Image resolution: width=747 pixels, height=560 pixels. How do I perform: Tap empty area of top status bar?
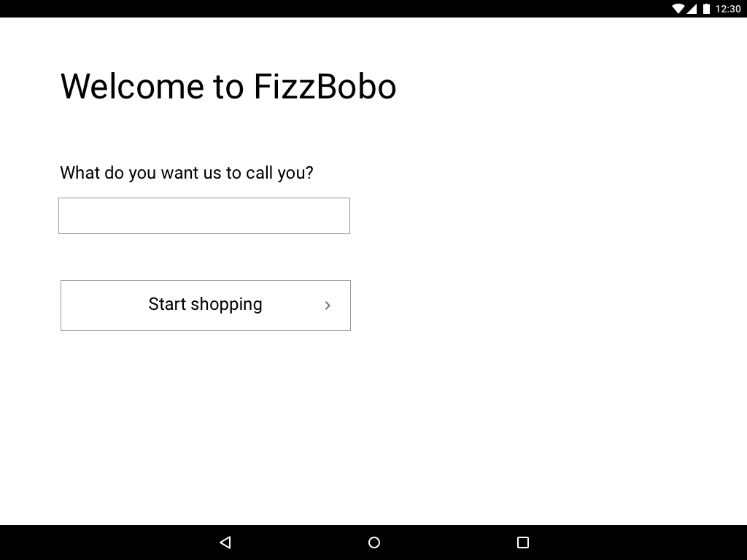[333, 9]
